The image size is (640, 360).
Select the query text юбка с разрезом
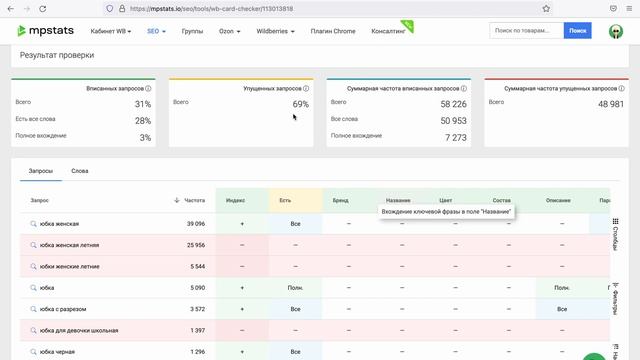coord(63,309)
